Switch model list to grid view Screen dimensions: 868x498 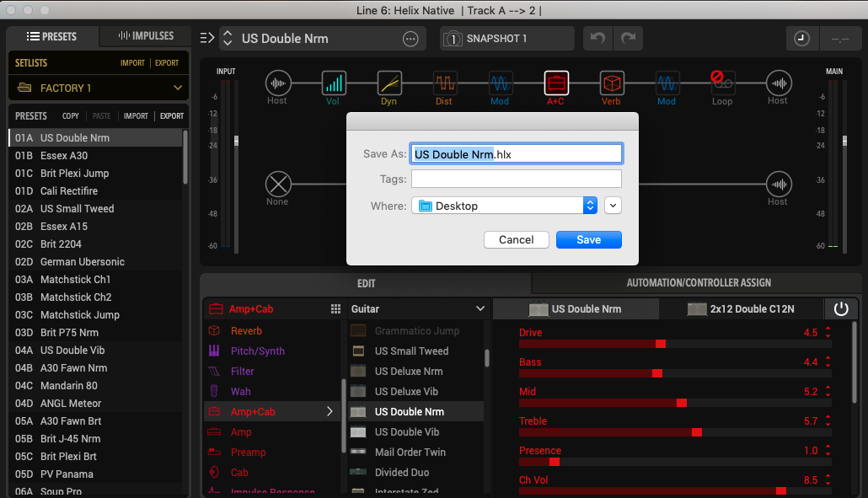coord(335,308)
